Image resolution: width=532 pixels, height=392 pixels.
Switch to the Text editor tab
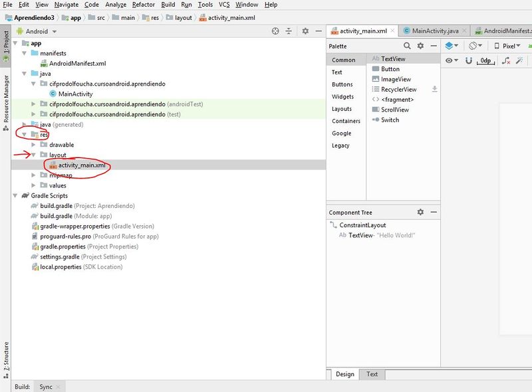pyautogui.click(x=372, y=374)
